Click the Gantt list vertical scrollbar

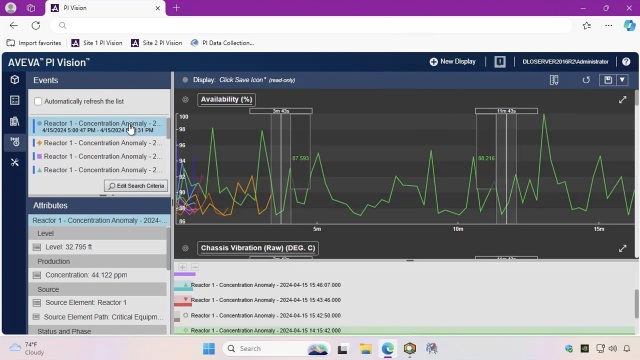tap(637, 304)
